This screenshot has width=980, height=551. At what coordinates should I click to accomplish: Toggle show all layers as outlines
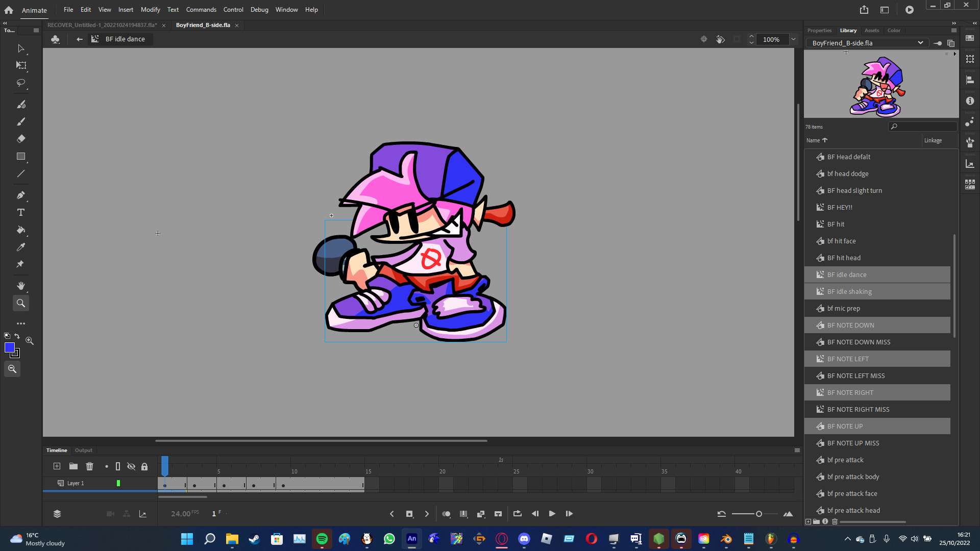118,466
